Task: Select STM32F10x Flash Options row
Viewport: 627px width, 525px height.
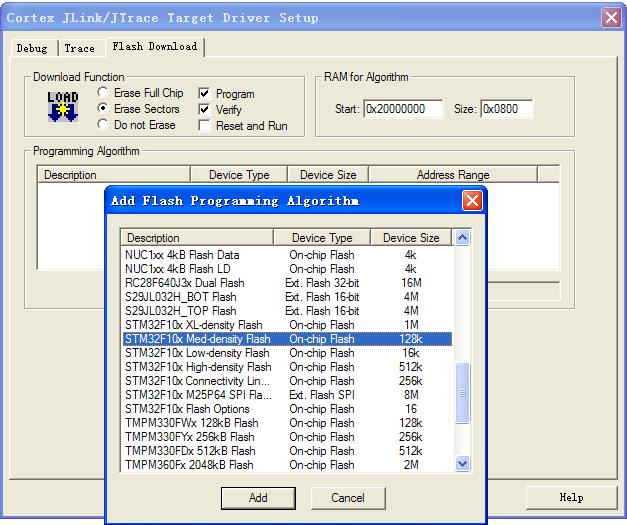Action: (288, 409)
